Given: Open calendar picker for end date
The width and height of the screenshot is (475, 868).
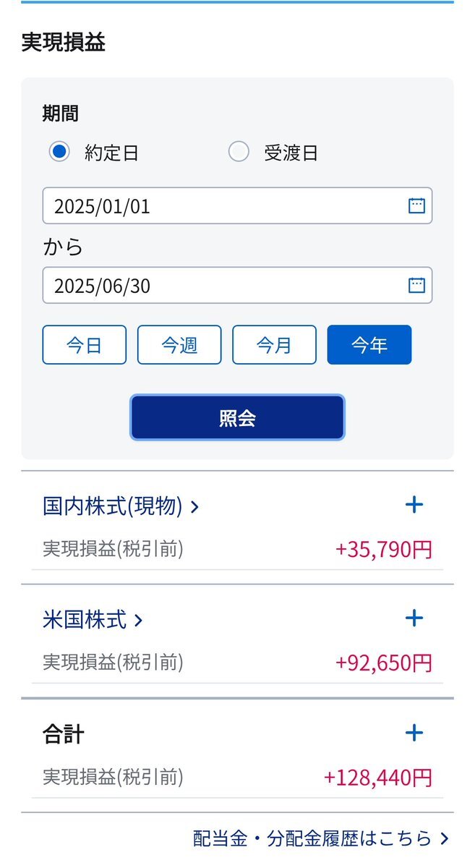Looking at the screenshot, I should pyautogui.click(x=416, y=285).
